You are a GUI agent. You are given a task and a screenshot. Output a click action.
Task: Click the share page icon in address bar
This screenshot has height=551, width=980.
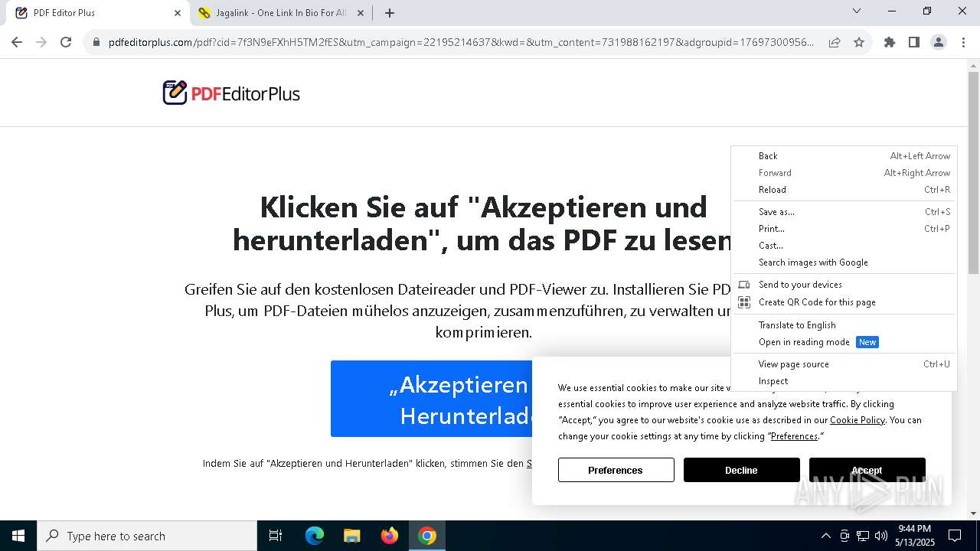(x=835, y=42)
